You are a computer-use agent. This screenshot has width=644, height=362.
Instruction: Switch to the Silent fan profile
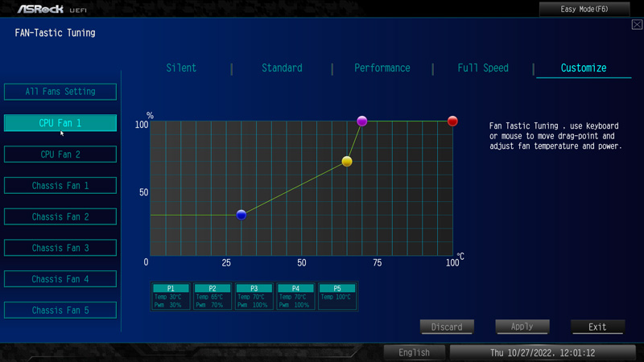tap(181, 68)
